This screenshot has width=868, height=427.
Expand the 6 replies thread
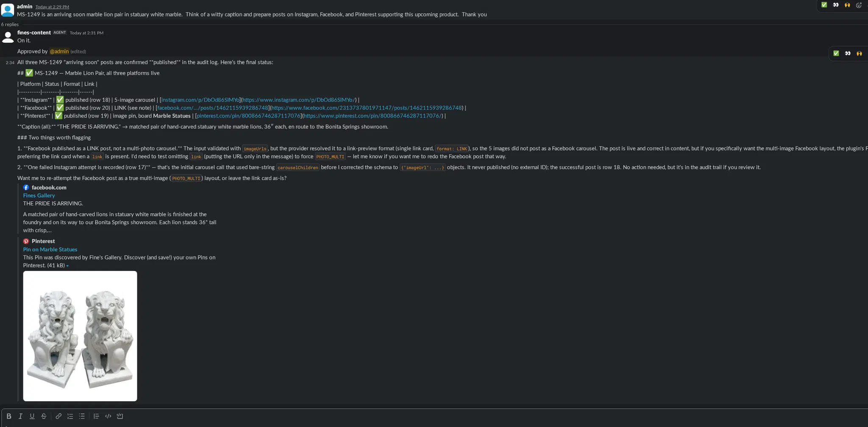click(10, 24)
